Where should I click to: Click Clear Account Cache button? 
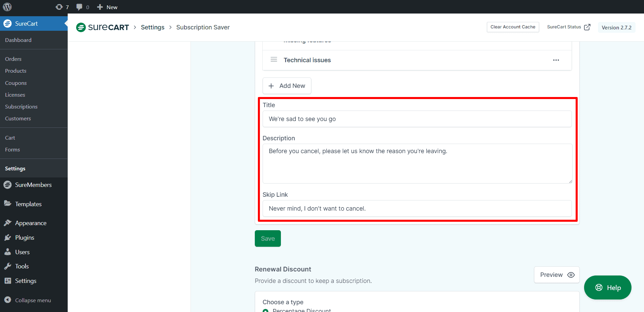coord(513,27)
